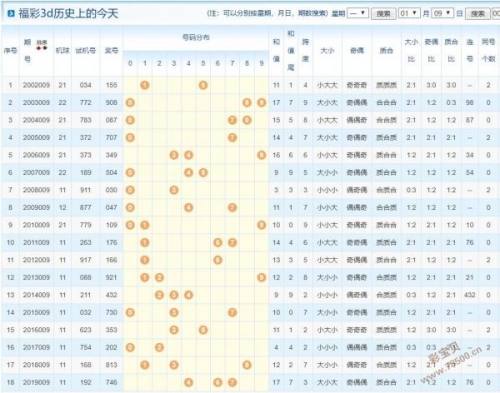Image resolution: width=500 pixels, height=393 pixels.
Task: Click the black sort arrow in 期号 header
Action: [45, 48]
